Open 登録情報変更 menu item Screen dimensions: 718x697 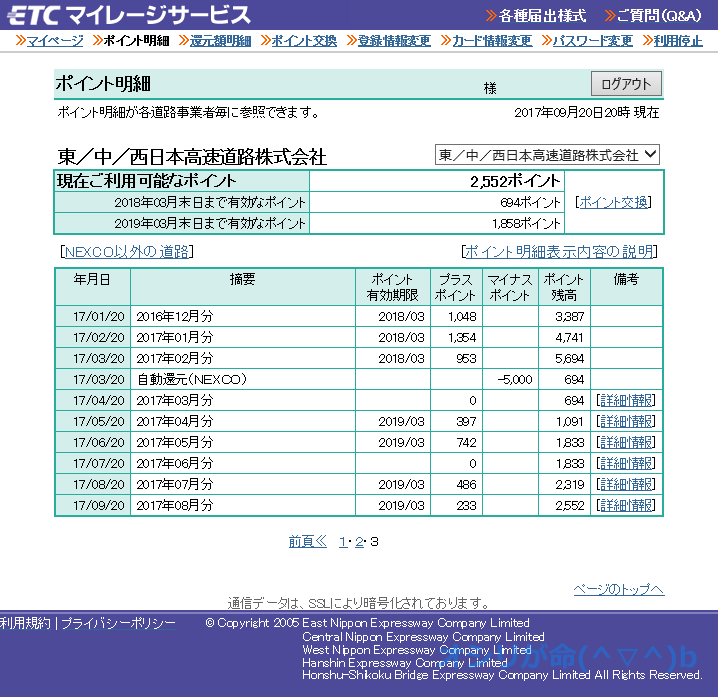(x=394, y=41)
